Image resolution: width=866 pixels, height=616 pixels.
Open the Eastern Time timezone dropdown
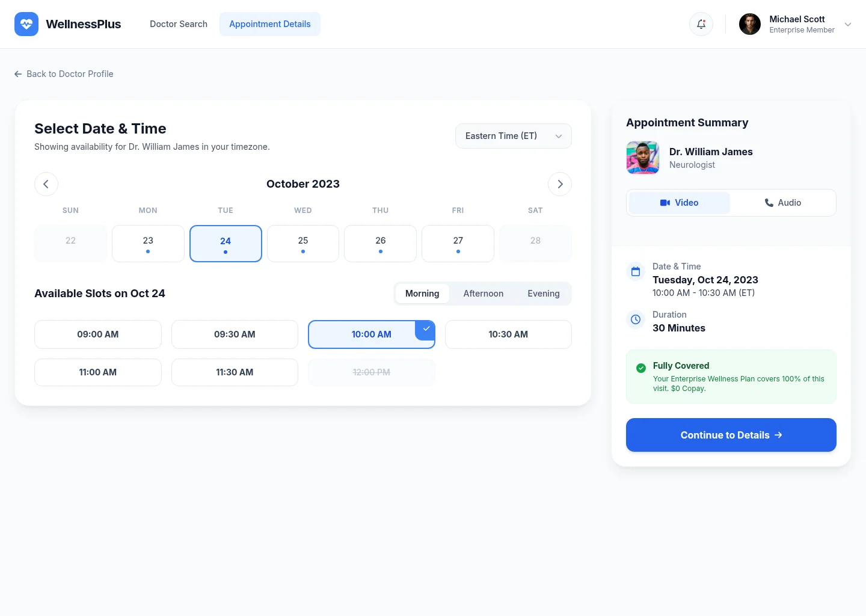tap(513, 136)
